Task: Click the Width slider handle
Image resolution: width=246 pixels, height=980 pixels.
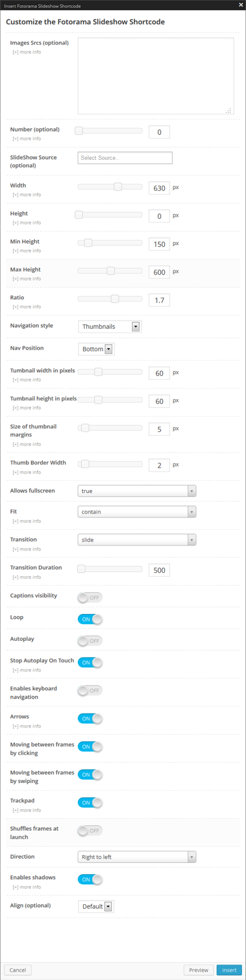Action: (x=118, y=186)
